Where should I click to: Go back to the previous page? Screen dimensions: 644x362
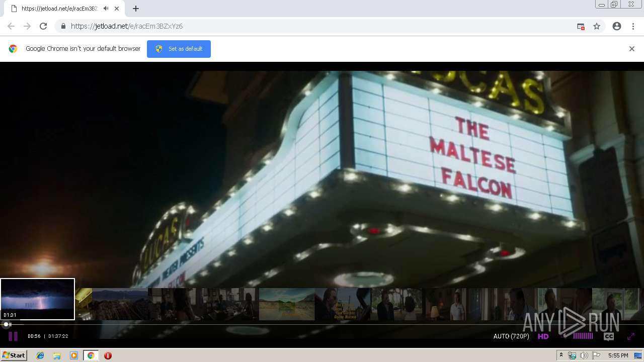coord(11,26)
